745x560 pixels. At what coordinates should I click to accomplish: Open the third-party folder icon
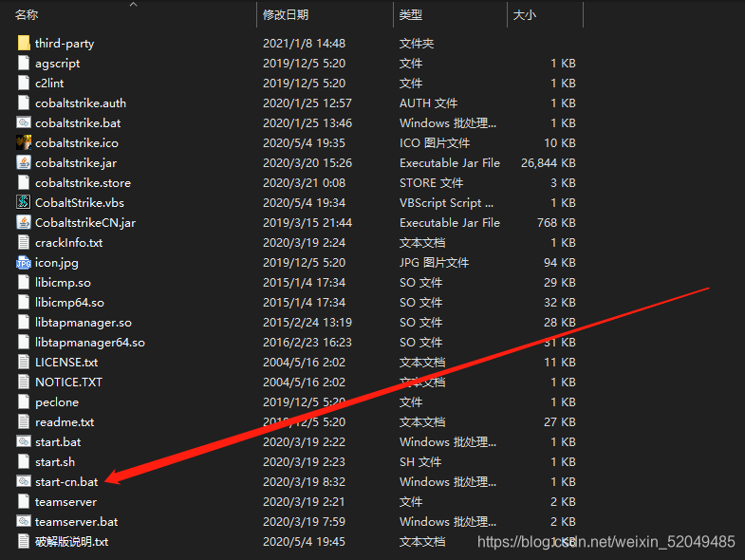point(24,44)
